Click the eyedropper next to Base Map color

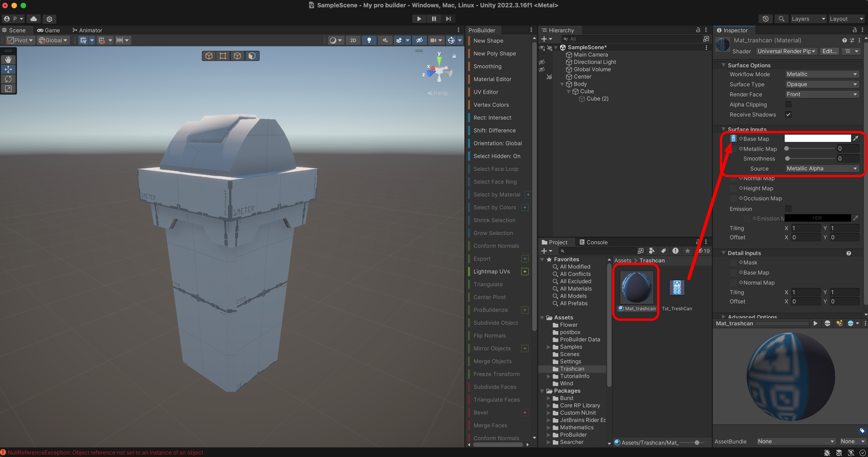(x=856, y=139)
